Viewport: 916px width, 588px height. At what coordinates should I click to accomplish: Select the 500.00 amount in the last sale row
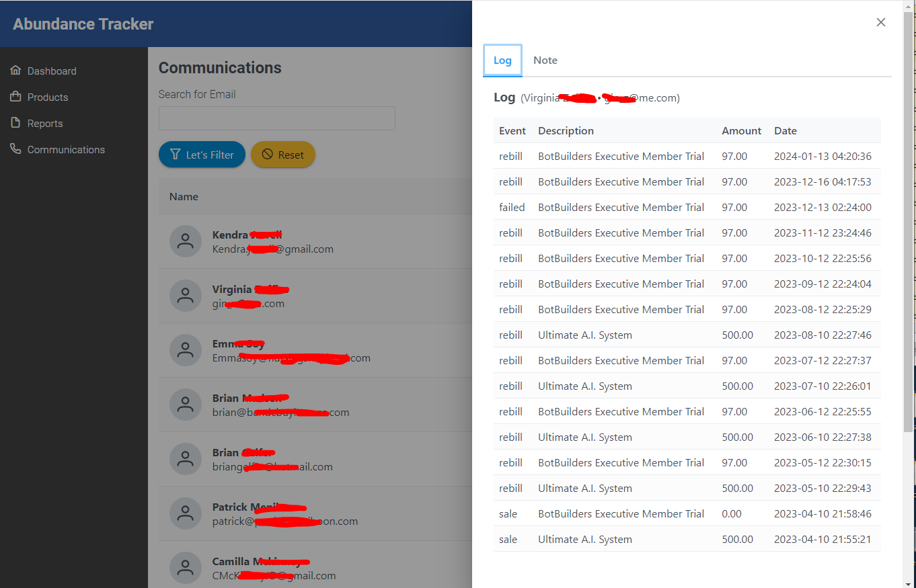click(738, 540)
